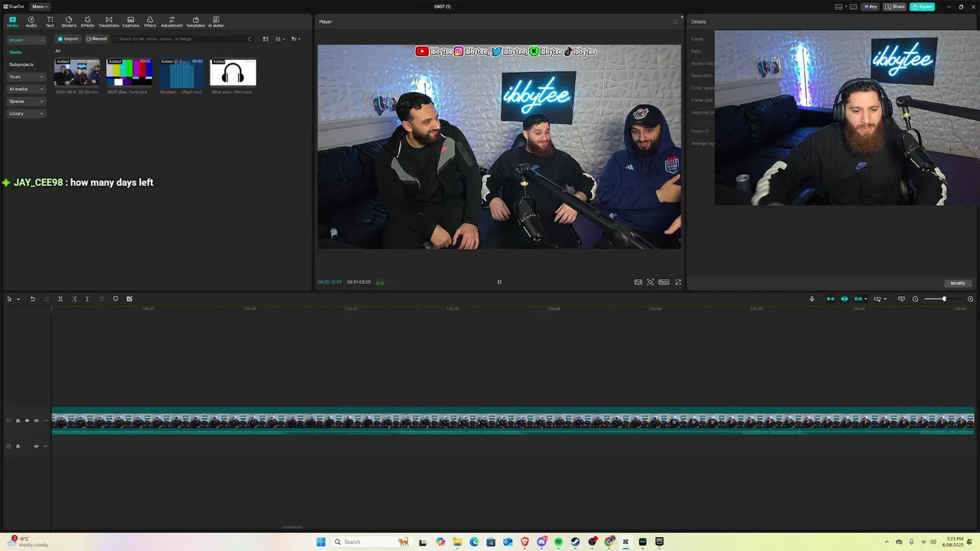The image size is (980, 551).
Task: Open the Effects panel
Action: [x=87, y=21]
